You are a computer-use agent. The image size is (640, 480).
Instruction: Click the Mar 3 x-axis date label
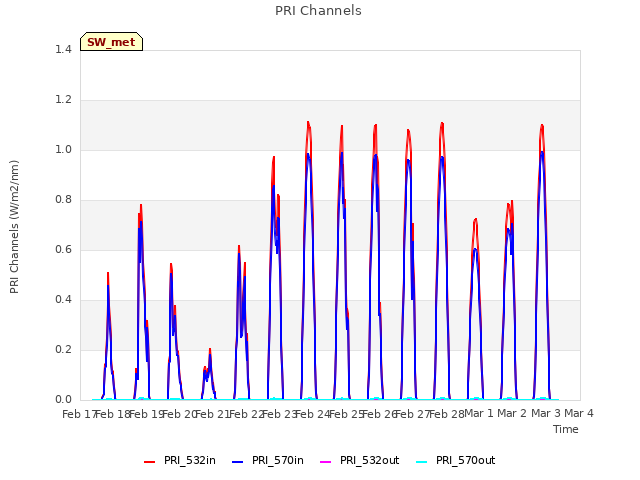coord(546,413)
